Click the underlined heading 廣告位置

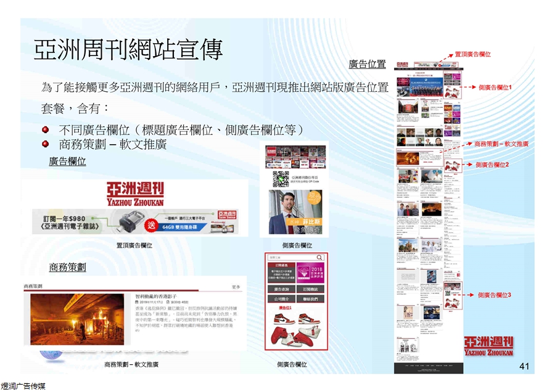click(367, 64)
